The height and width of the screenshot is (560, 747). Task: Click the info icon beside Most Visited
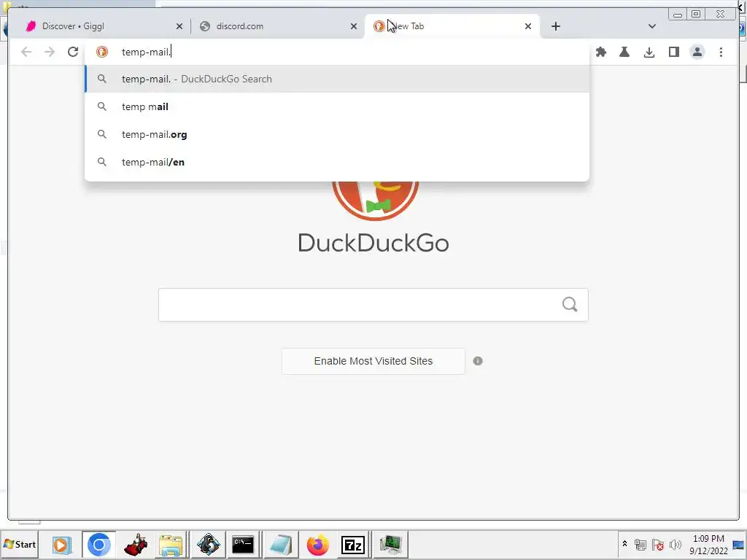click(x=478, y=361)
